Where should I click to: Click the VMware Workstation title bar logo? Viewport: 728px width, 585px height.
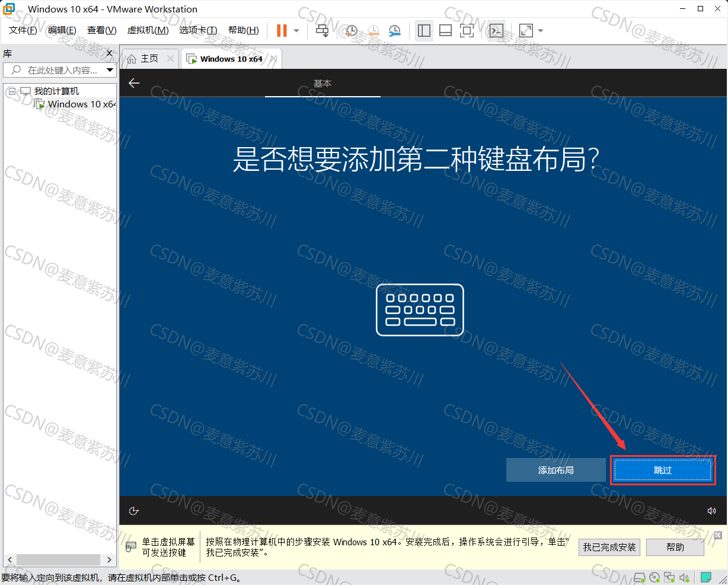pyautogui.click(x=9, y=9)
